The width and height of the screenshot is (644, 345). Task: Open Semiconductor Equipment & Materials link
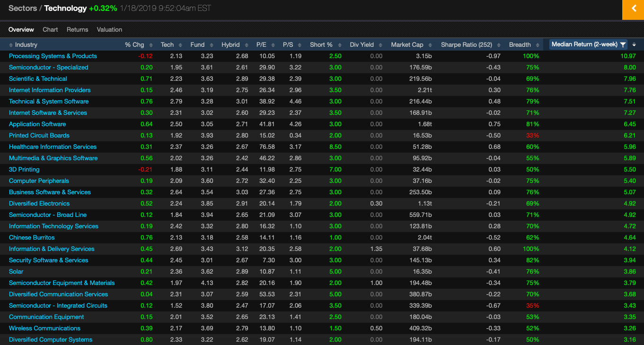pos(62,283)
